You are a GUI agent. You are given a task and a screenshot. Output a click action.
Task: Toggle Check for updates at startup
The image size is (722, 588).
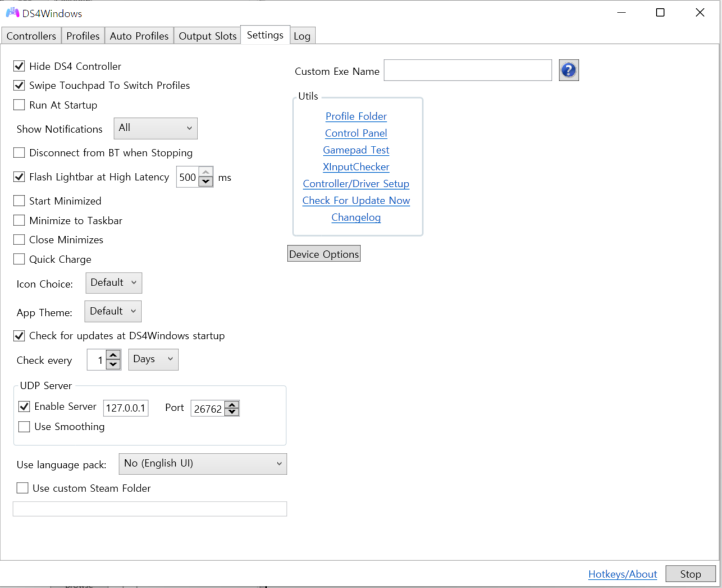(19, 336)
